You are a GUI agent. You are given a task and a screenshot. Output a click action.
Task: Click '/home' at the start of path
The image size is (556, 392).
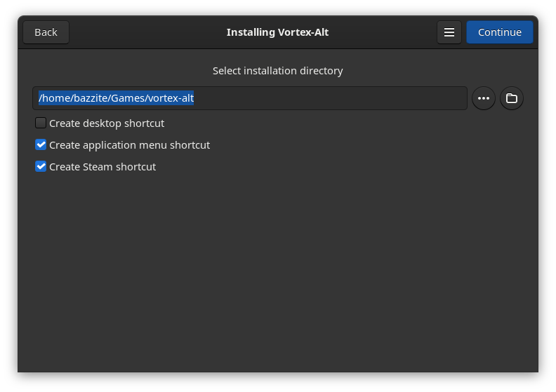tap(53, 98)
